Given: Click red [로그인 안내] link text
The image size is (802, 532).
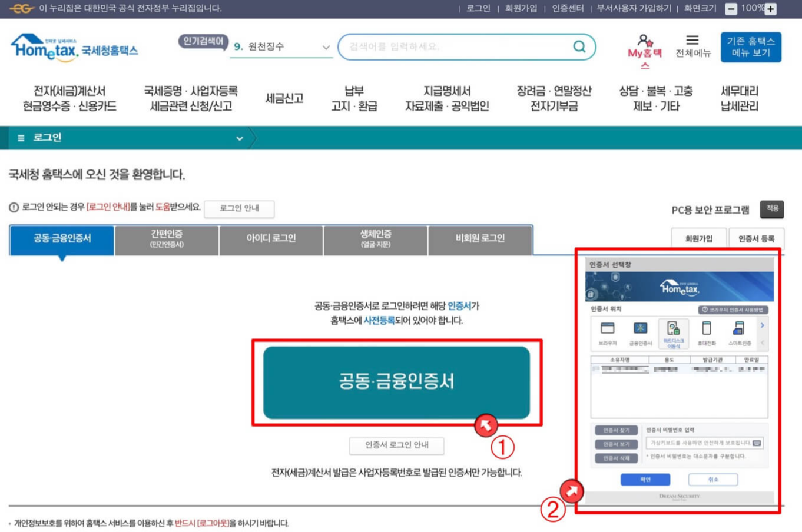Looking at the screenshot, I should pos(108,207).
